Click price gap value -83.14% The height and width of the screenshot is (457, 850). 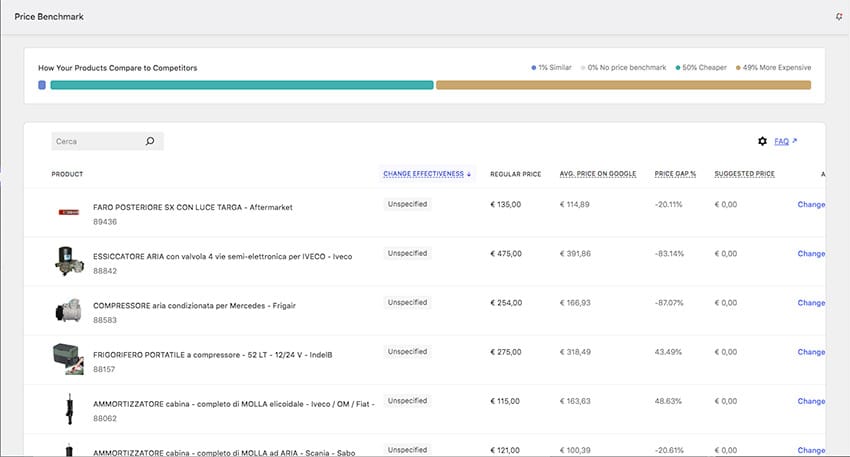669,254
